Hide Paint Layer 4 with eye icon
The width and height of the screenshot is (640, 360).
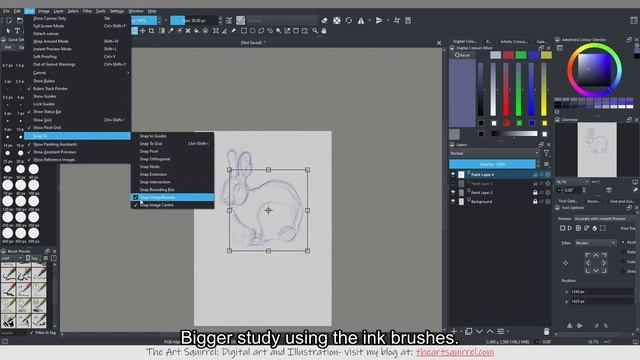pos(453,174)
